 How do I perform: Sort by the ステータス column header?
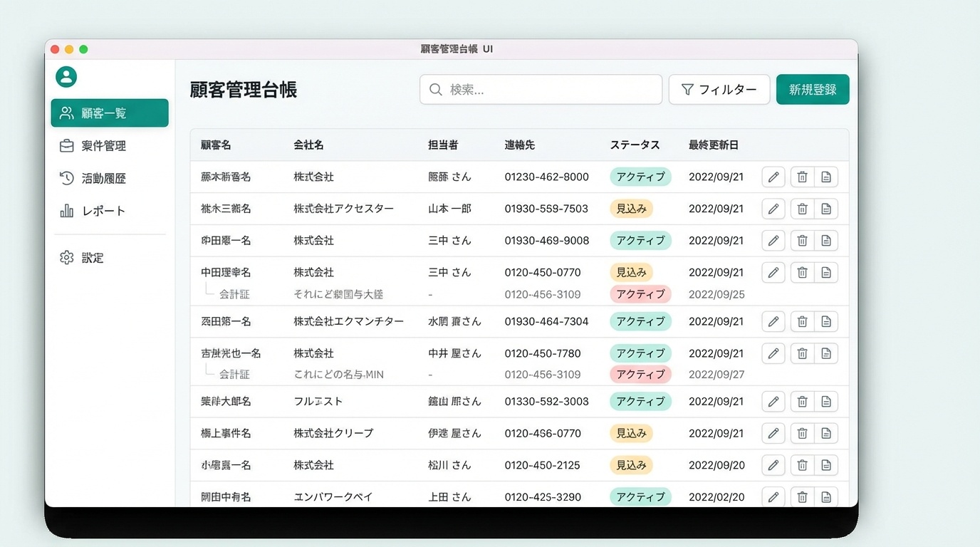tap(635, 145)
